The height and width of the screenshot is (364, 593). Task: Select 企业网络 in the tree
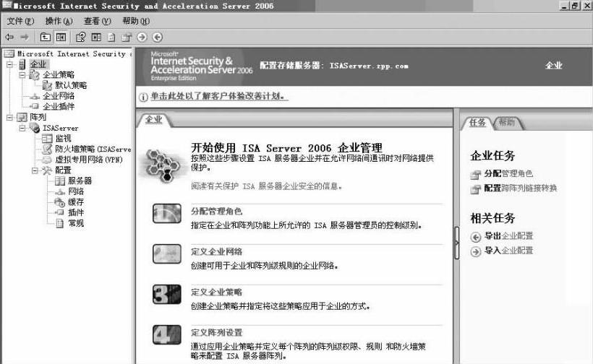tap(59, 96)
